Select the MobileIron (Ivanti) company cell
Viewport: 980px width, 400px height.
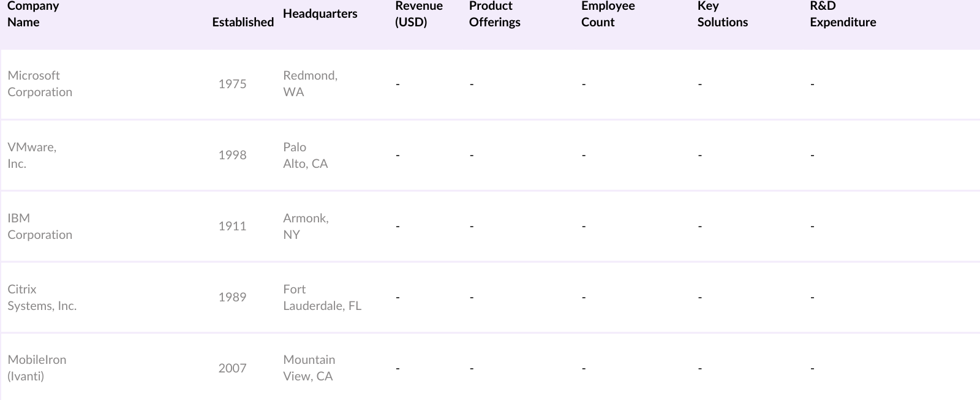coord(37,368)
